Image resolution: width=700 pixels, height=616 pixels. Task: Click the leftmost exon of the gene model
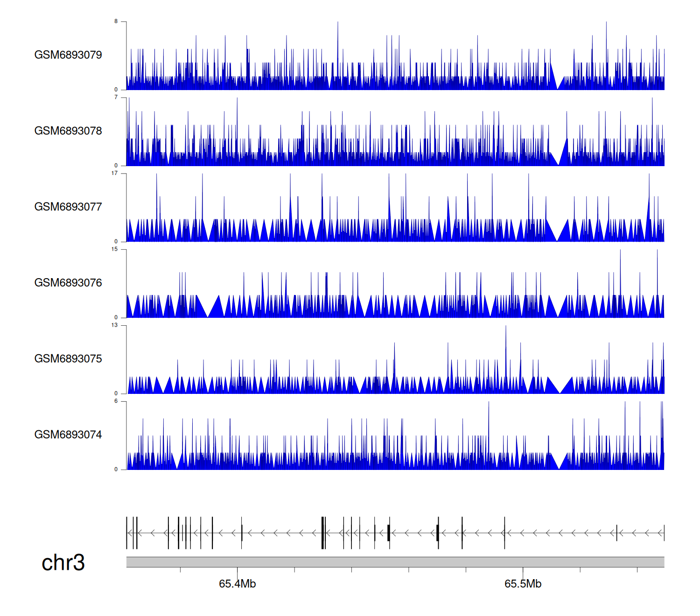[x=127, y=533]
